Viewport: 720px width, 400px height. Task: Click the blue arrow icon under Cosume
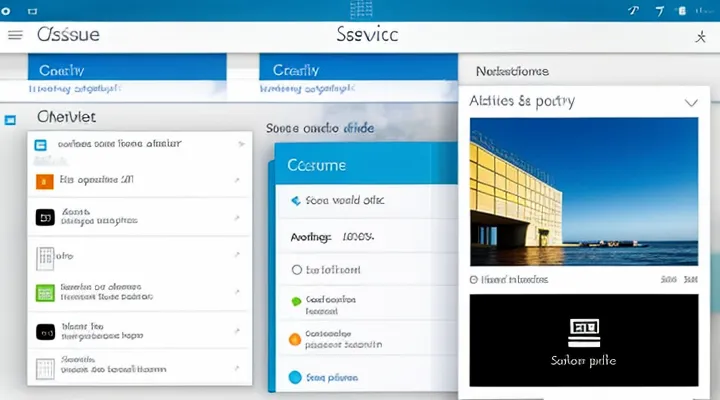[294, 200]
